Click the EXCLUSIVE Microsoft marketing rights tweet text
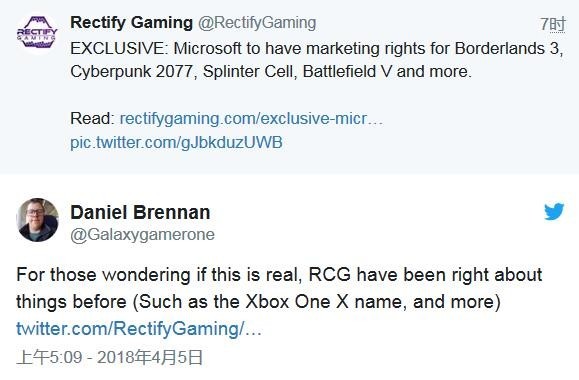Image resolution: width=579 pixels, height=380 pixels. tap(317, 60)
